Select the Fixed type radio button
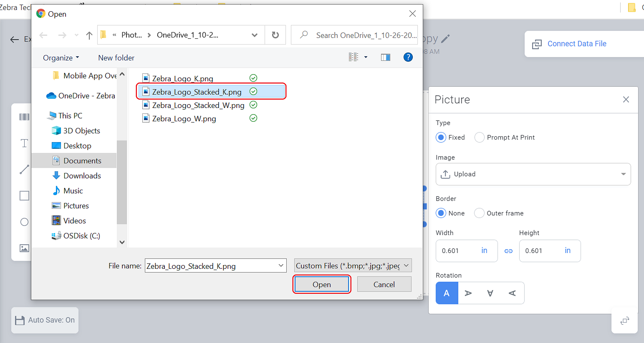Viewport: 644px width, 343px height. (441, 137)
